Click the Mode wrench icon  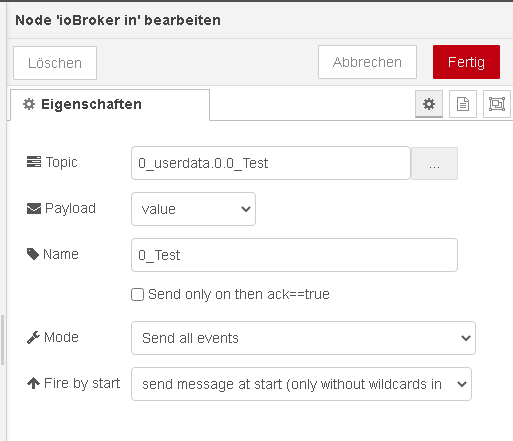(33, 337)
